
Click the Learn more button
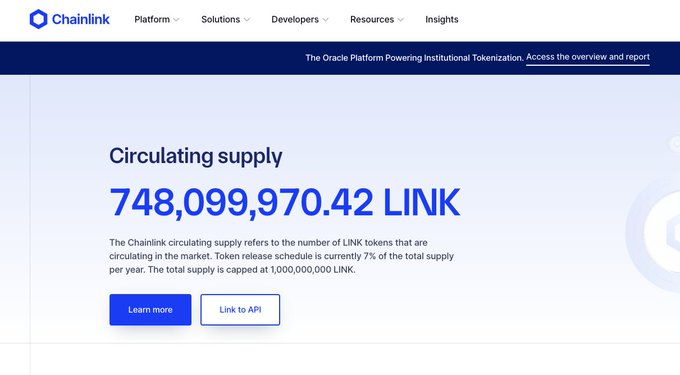click(150, 310)
